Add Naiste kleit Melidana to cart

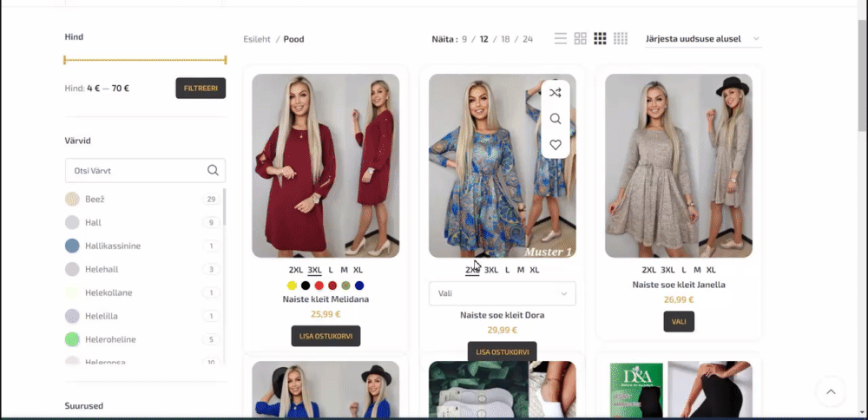click(x=325, y=336)
